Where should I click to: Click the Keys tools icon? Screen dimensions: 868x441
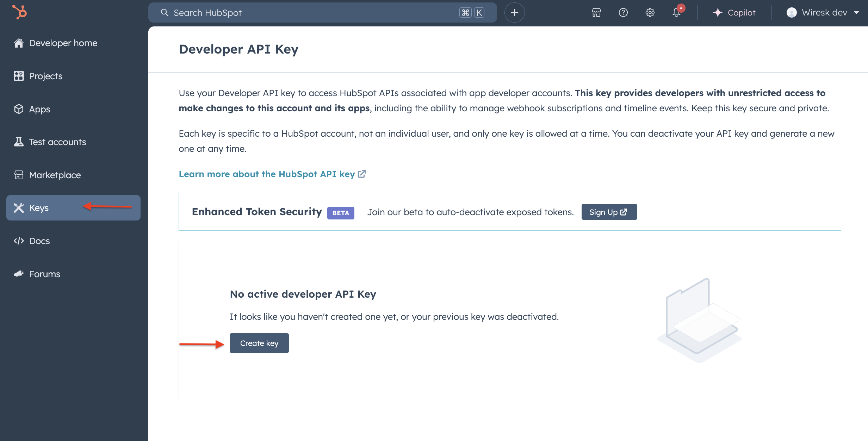point(19,208)
